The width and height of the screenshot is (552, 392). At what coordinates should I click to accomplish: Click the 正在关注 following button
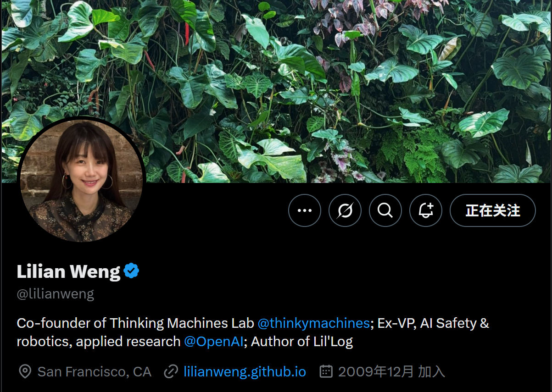(493, 210)
